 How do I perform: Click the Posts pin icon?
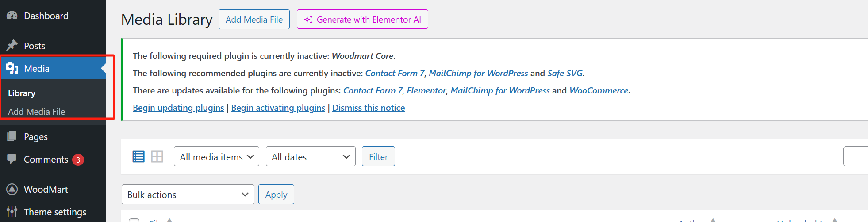coord(12,46)
